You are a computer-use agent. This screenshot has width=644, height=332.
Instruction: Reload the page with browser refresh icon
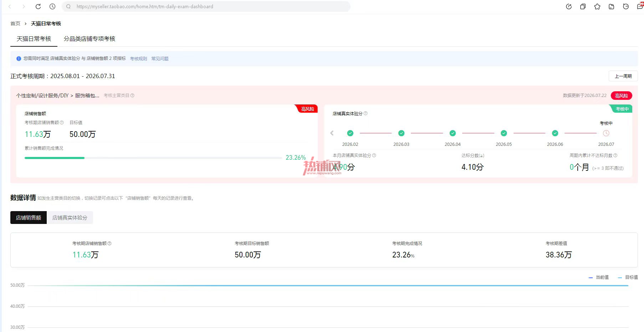38,6
